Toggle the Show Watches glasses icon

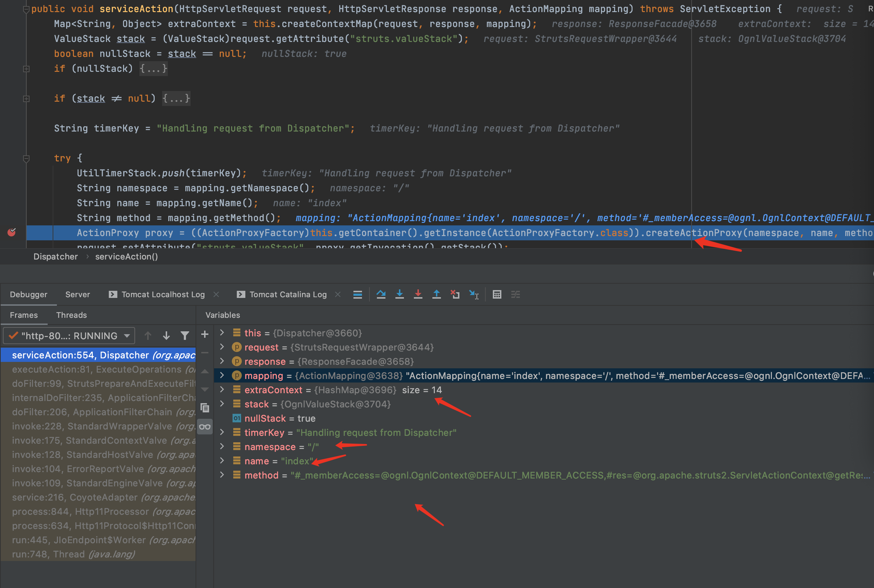pos(205,427)
